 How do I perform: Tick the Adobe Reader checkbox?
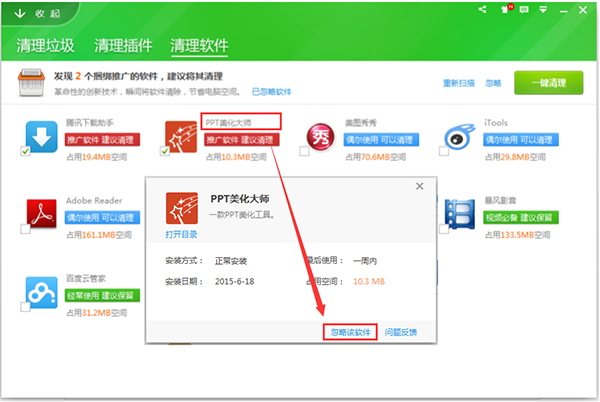[x=25, y=229]
